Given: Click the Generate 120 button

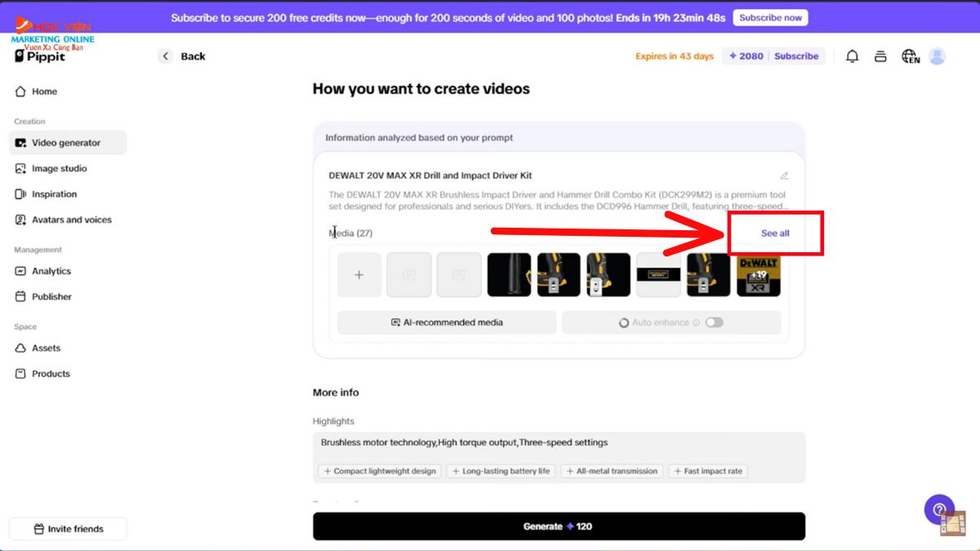Looking at the screenshot, I should [x=559, y=527].
